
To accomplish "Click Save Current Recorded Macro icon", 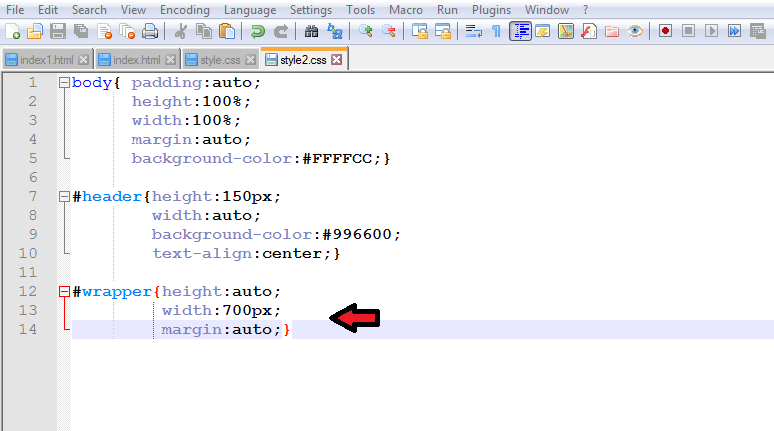I will pos(758,31).
